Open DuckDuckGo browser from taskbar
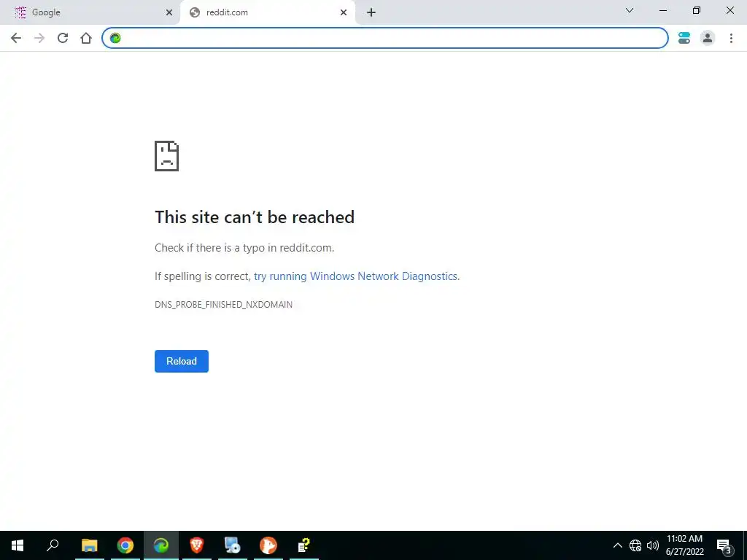 (268, 545)
